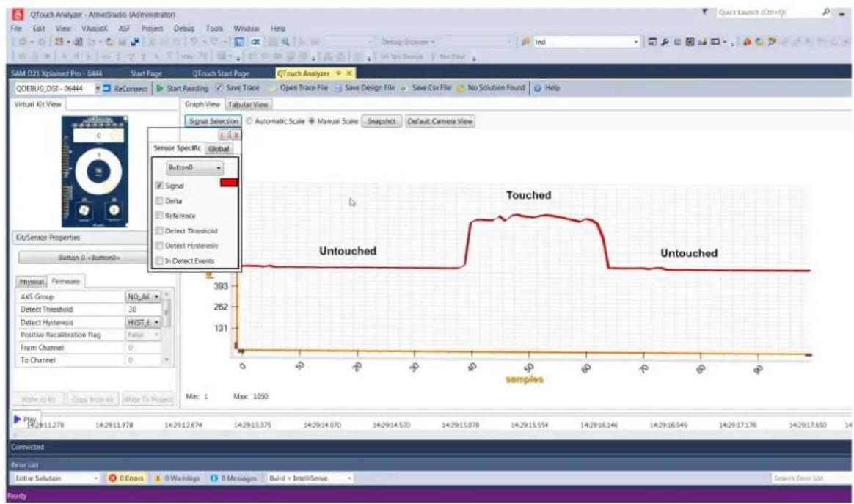The width and height of the screenshot is (854, 504).
Task: Click the highlighted window layout icon in toolbar
Action: click(238, 42)
